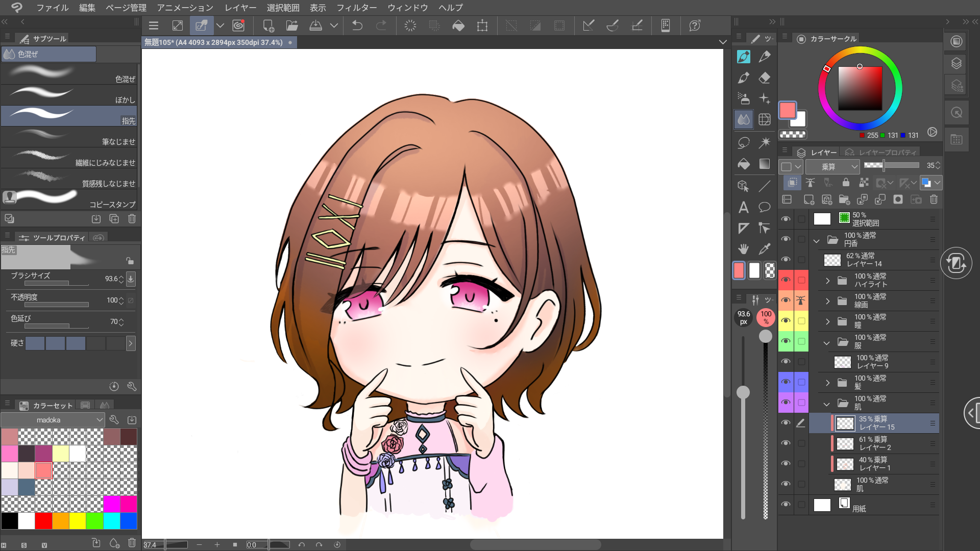Image resolution: width=980 pixels, height=551 pixels.
Task: Pick the red swatch in color set
Action: click(x=43, y=521)
